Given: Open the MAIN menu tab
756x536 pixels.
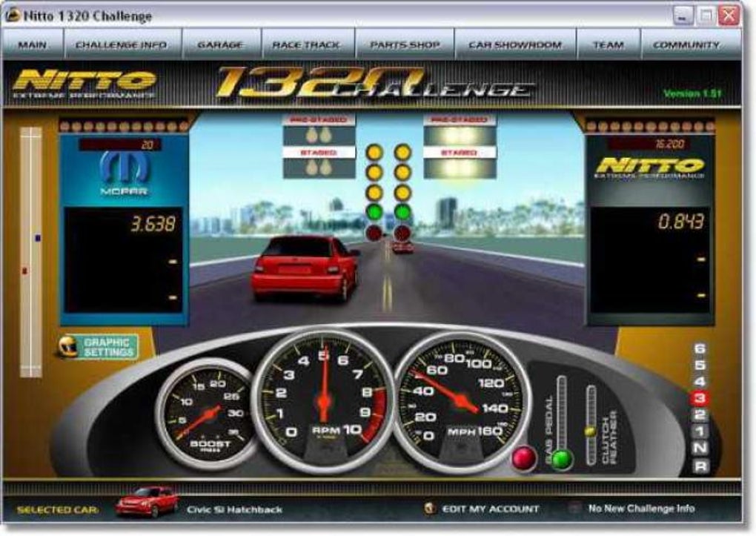Looking at the screenshot, I should pyautogui.click(x=33, y=44).
